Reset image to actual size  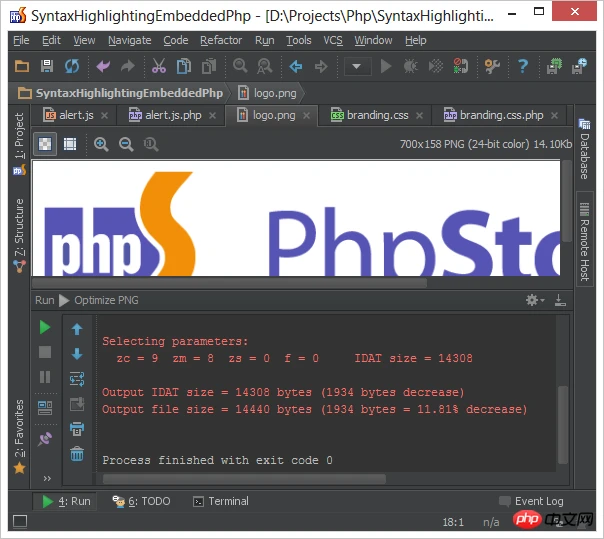pyautogui.click(x=151, y=144)
